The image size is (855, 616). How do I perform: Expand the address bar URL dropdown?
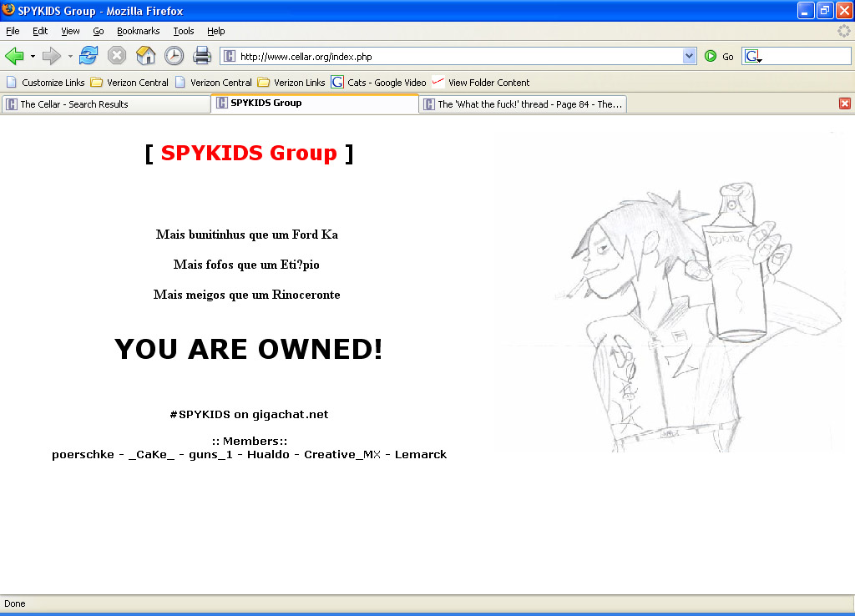[689, 56]
